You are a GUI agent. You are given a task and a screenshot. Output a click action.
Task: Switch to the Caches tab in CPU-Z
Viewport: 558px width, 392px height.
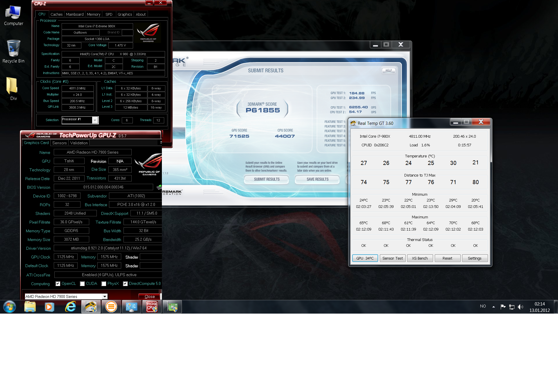pos(56,14)
